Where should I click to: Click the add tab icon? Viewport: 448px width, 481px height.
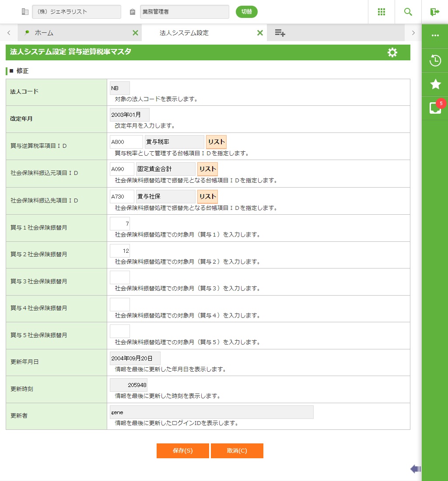pos(280,33)
